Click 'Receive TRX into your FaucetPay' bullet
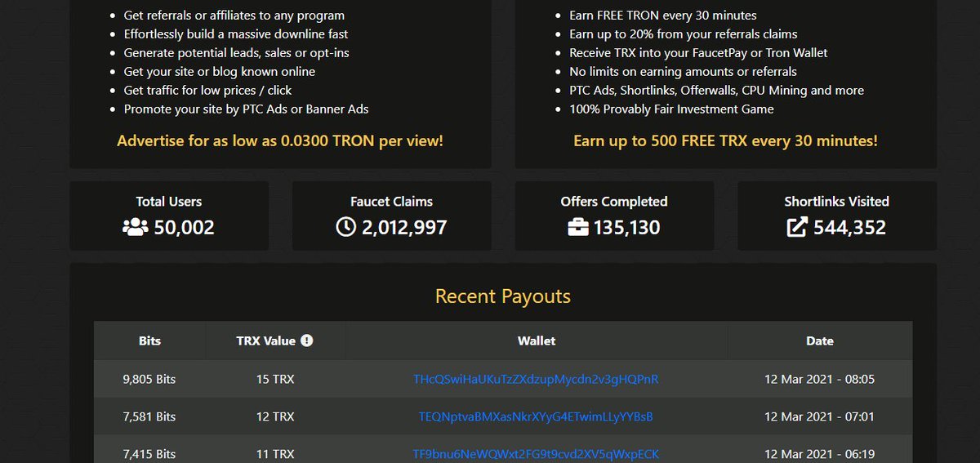The image size is (980, 463). point(698,53)
